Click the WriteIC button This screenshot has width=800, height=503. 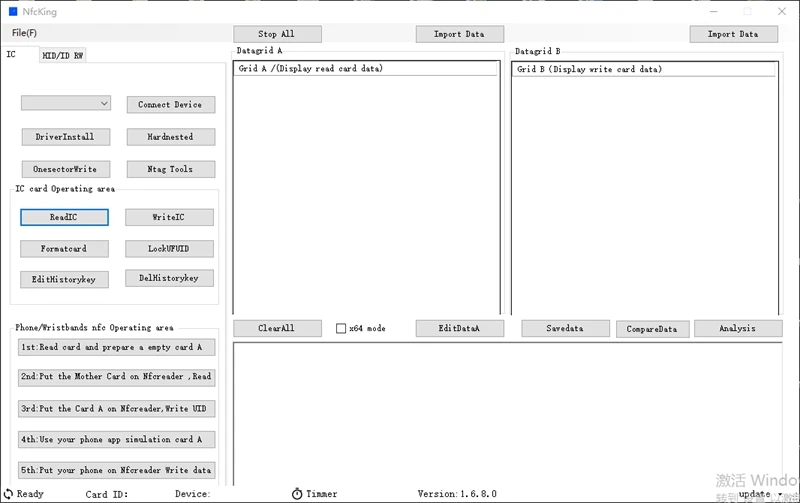[x=169, y=217]
